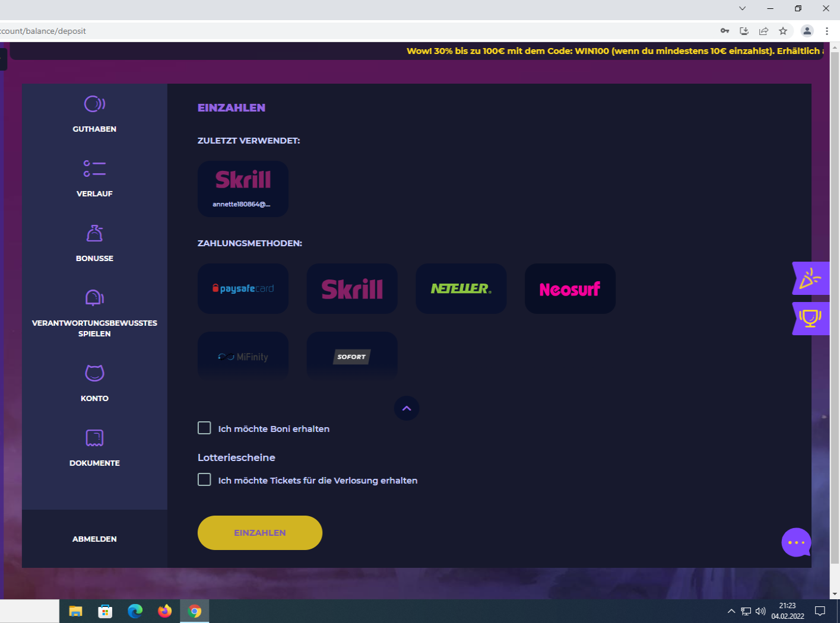
Task: Open the Guthaben balance section icon
Action: tap(94, 104)
